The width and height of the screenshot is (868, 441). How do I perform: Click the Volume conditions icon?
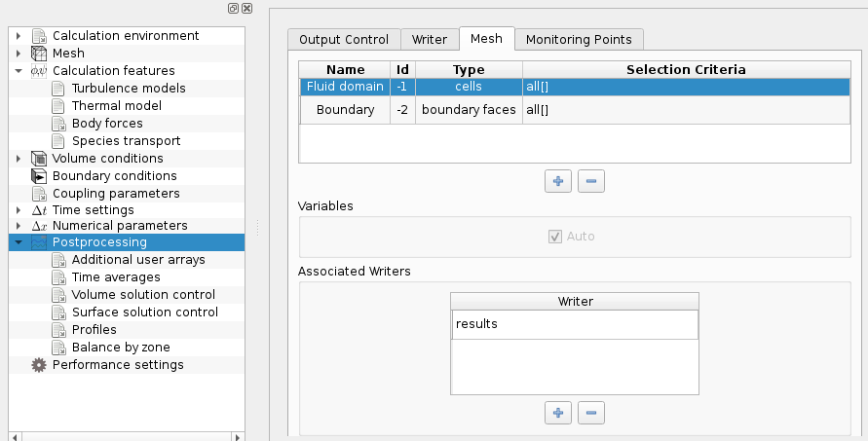point(39,159)
